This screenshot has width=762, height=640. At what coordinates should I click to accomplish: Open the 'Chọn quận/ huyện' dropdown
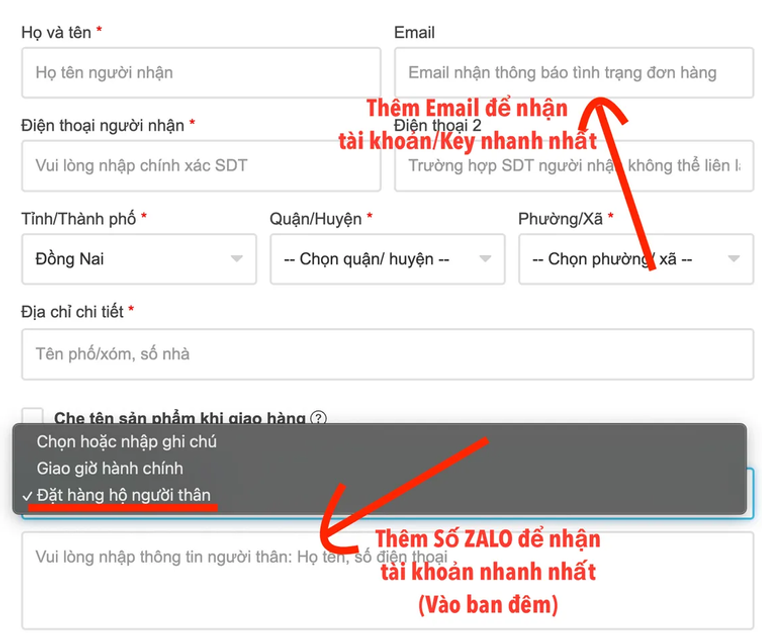(387, 259)
